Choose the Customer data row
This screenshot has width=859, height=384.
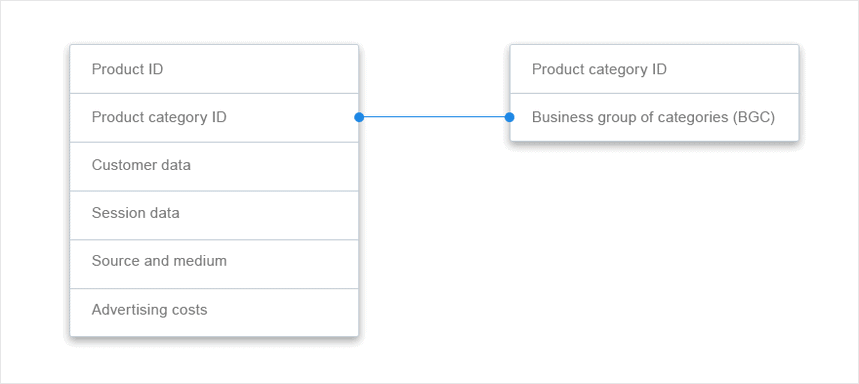(x=214, y=166)
